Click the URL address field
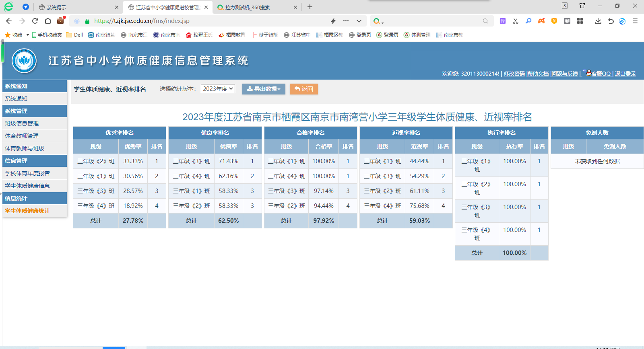Viewport: 644px width, 349px height. tap(209, 21)
